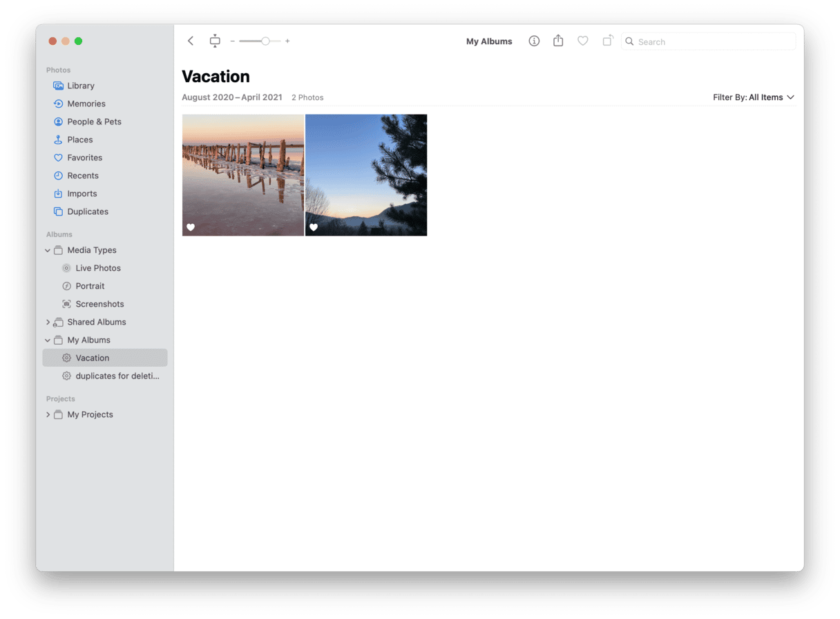Toggle favorite heart on pier photo
The image size is (840, 619).
click(191, 227)
